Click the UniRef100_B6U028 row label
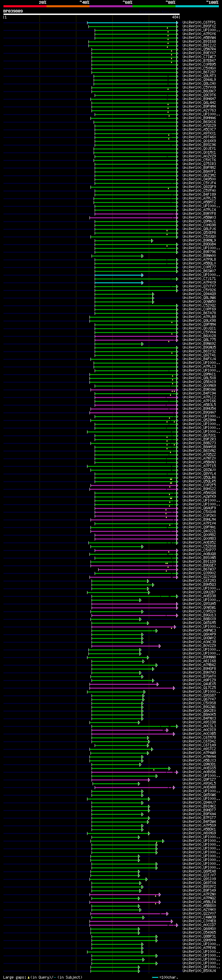The width and height of the screenshot is (222, 980). tap(199, 336)
